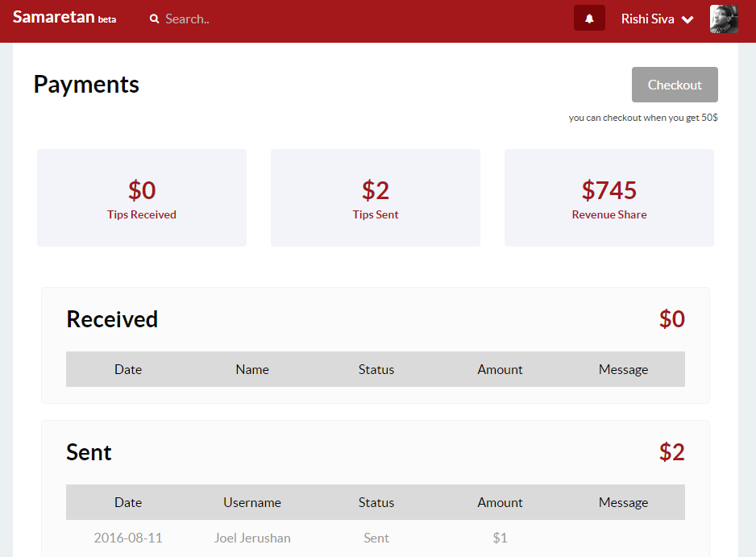This screenshot has width=756, height=557.
Task: Click the Received total $0 amount
Action: [672, 319]
